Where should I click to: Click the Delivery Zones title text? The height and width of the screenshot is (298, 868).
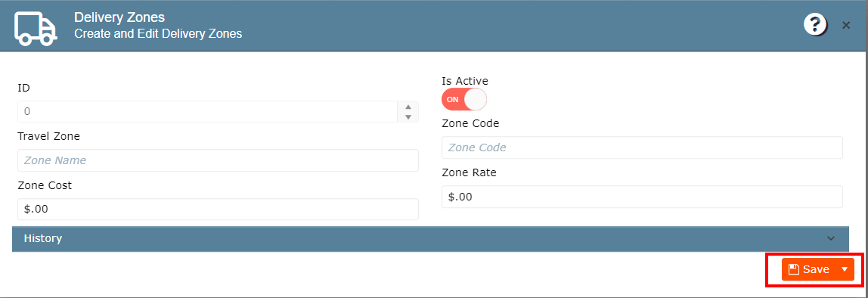pos(119,17)
